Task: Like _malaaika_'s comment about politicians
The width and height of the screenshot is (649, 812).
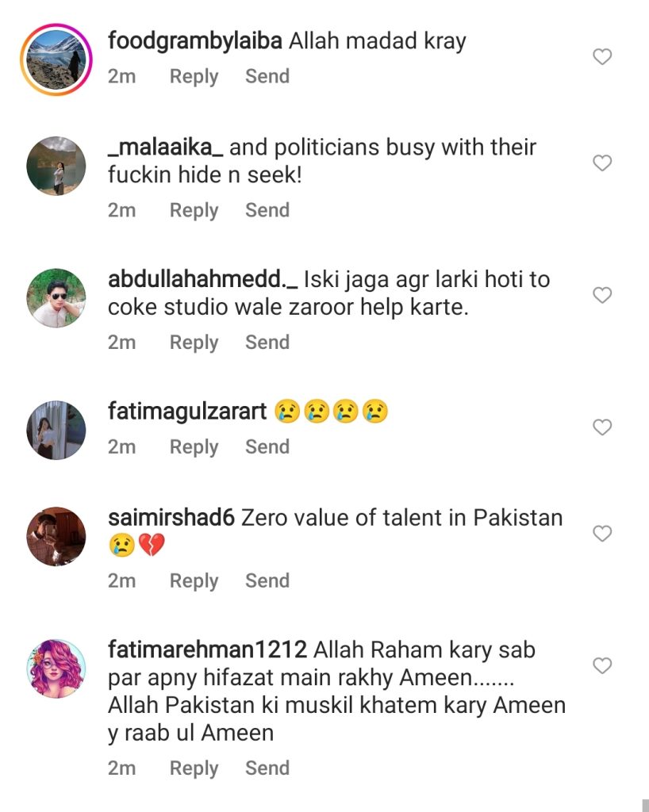Action: coord(602,163)
